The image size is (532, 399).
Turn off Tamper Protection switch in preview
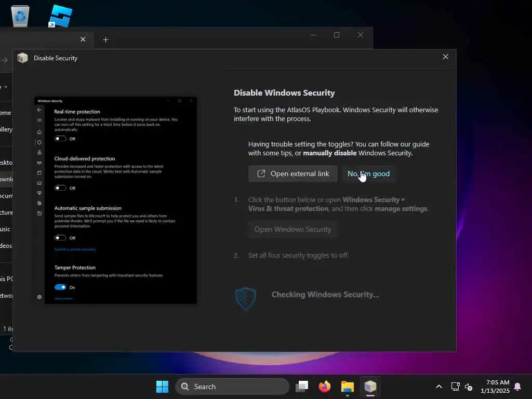[60, 287]
